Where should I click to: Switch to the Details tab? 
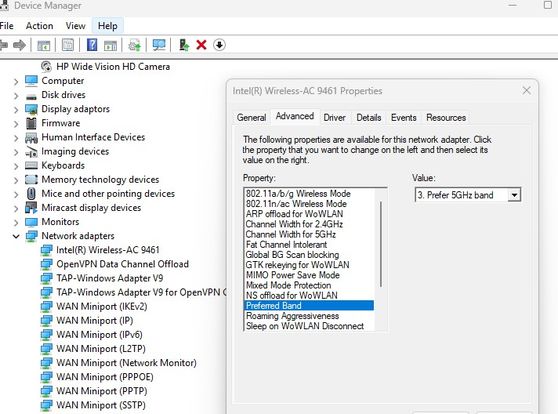coord(369,117)
